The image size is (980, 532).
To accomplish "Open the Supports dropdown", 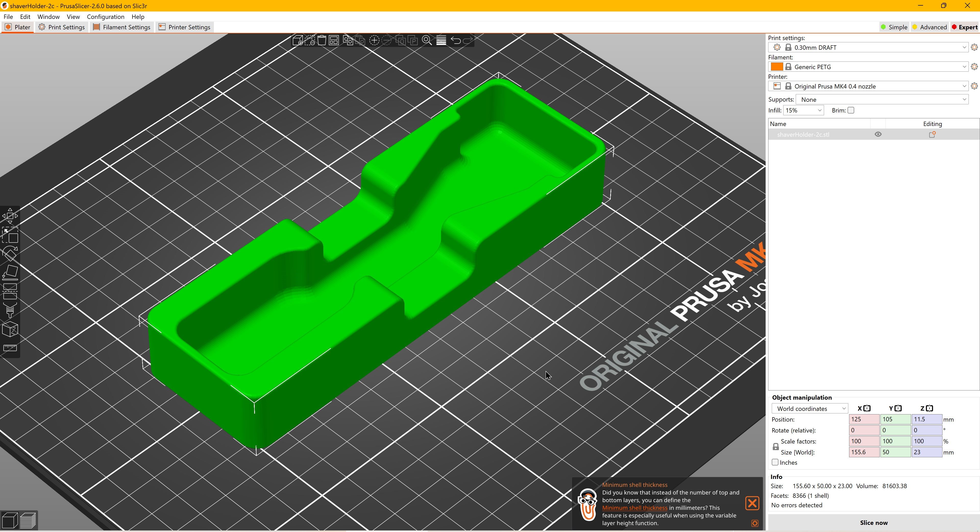I will [882, 99].
